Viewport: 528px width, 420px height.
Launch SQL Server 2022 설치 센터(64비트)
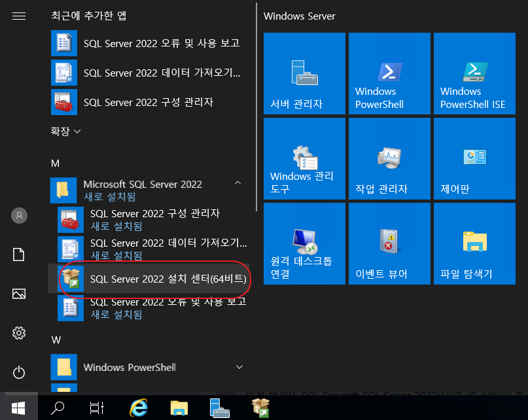(x=150, y=279)
